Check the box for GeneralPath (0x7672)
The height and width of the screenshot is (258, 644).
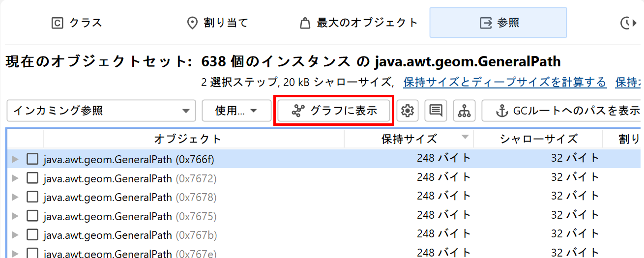click(x=32, y=178)
